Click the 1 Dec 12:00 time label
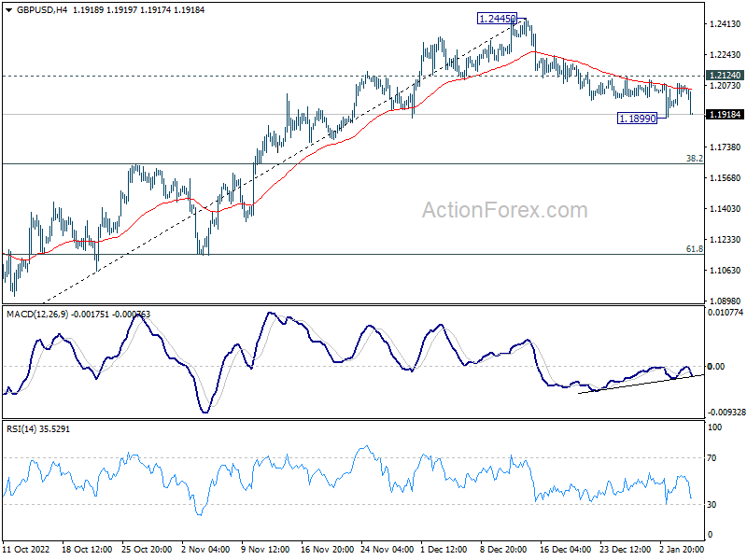 coord(444,549)
